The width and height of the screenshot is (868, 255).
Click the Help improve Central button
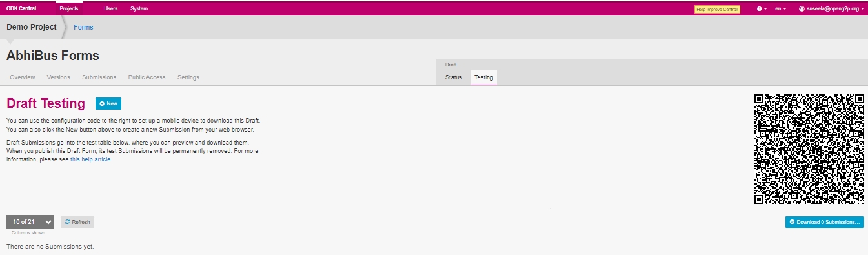[x=717, y=10]
